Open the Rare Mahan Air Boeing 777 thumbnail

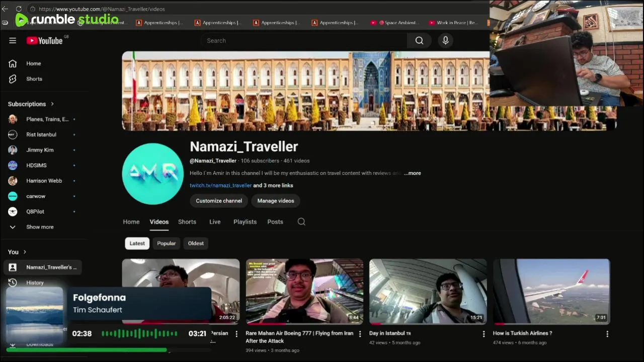(304, 292)
